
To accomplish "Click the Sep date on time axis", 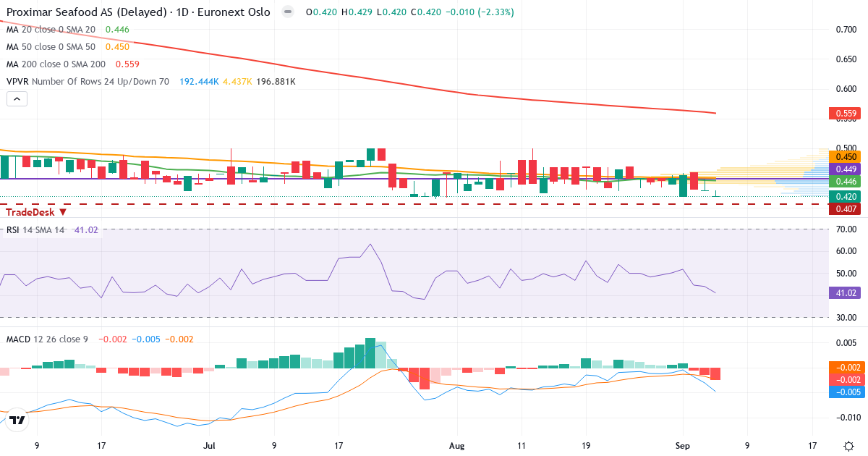I will tap(684, 446).
